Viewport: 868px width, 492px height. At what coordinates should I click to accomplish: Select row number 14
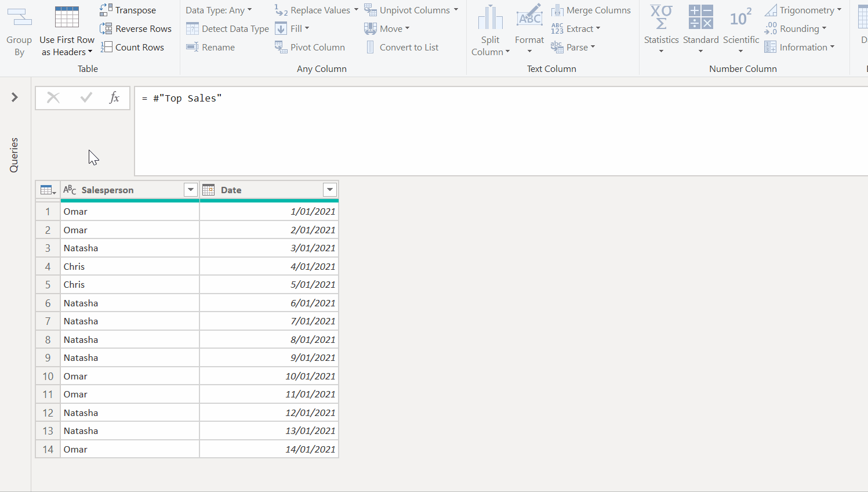[48, 449]
